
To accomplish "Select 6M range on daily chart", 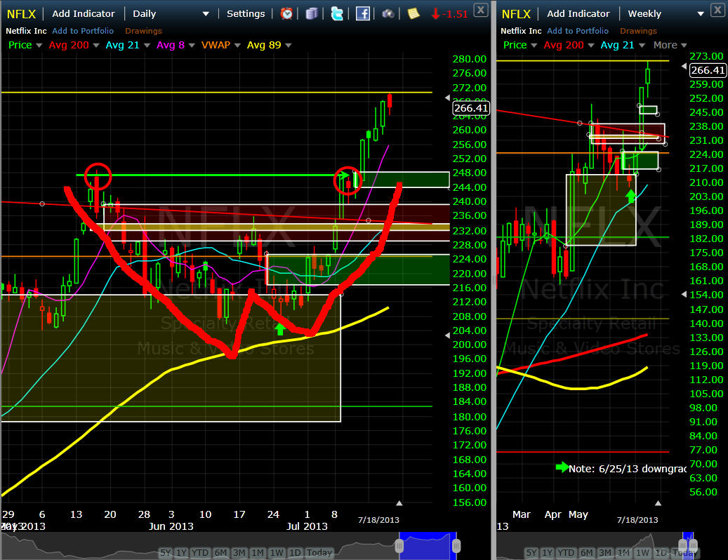I will pos(220,552).
